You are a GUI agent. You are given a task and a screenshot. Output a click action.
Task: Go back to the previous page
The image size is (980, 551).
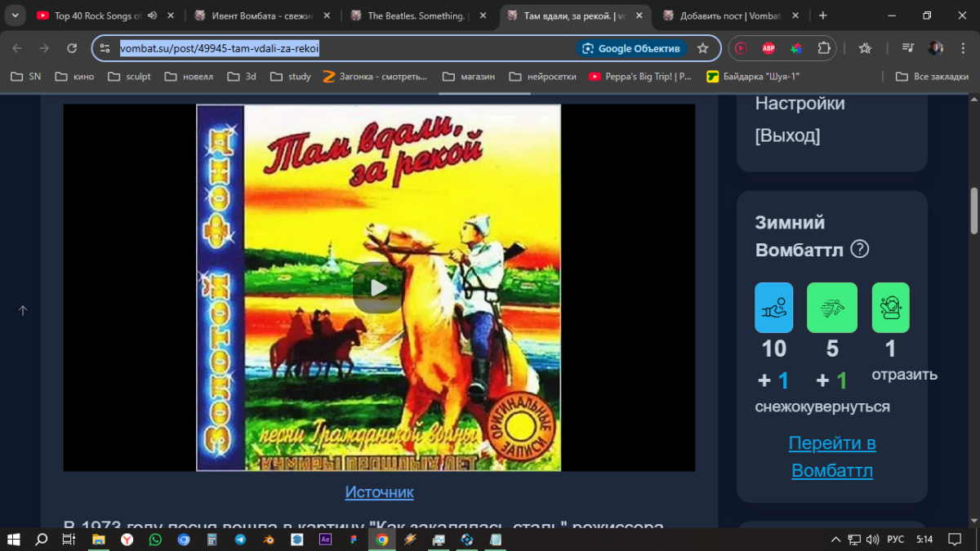[17, 48]
